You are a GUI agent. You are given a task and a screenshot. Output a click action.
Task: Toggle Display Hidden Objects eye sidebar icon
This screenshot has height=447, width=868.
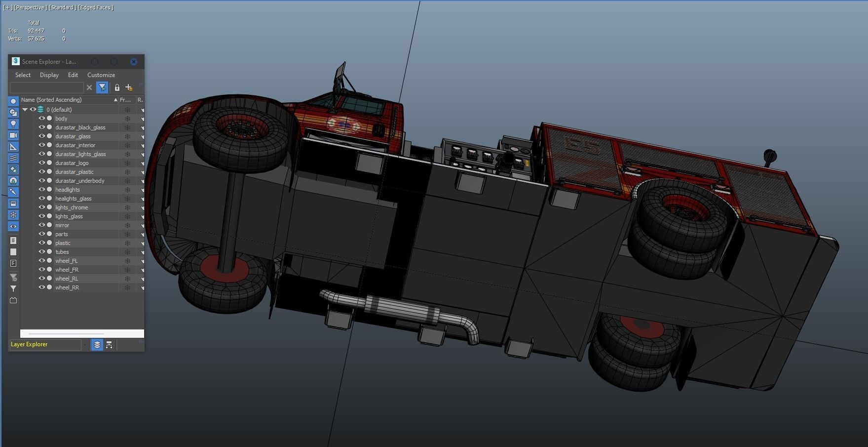tap(13, 226)
